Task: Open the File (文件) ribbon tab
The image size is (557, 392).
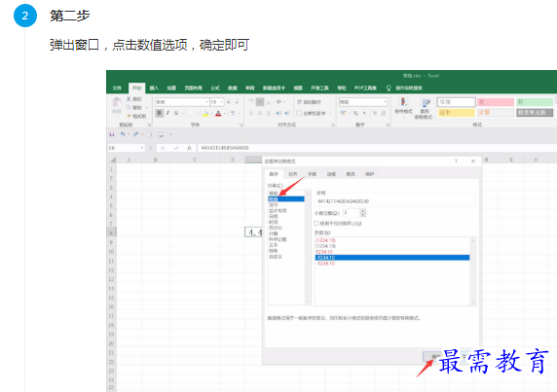Action: [117, 88]
